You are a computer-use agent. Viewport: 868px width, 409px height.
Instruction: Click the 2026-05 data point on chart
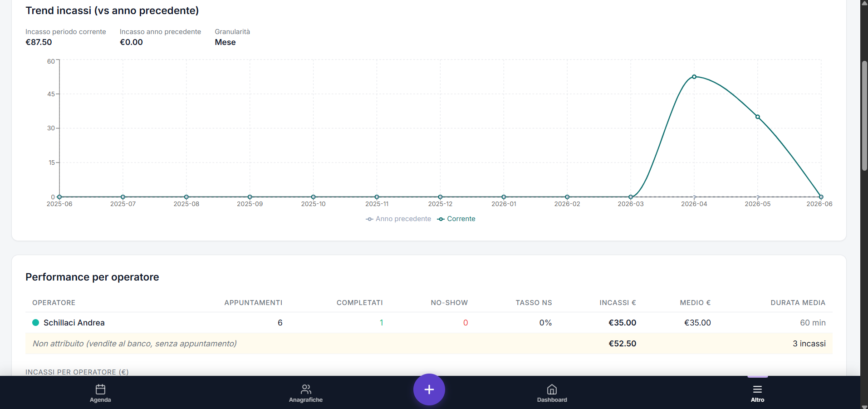(x=758, y=117)
